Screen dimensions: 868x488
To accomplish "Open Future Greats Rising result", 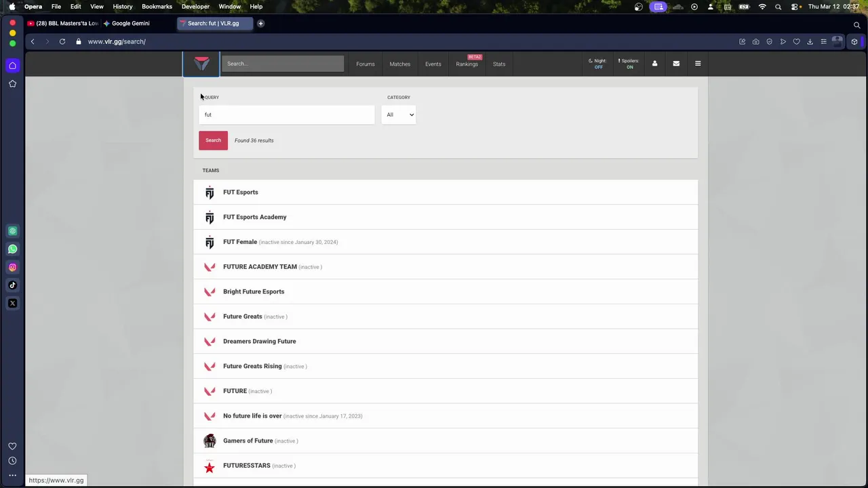I will click(x=446, y=366).
